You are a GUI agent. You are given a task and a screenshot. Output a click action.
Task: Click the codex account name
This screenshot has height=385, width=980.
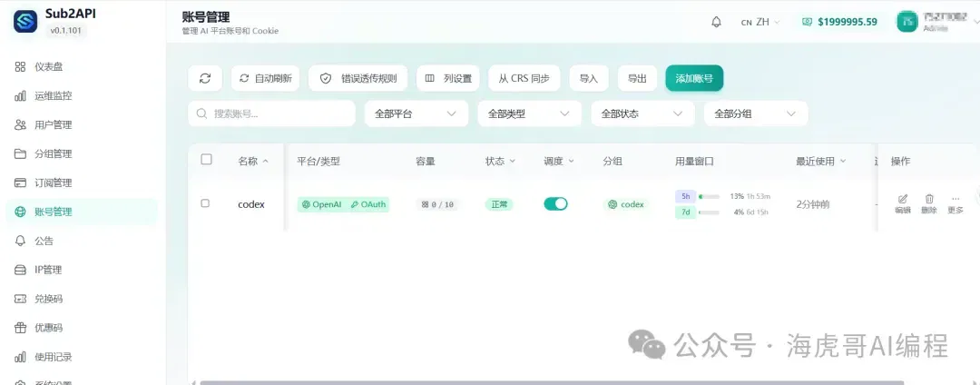point(251,203)
